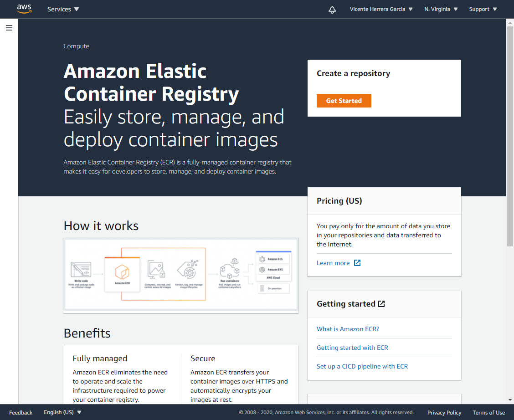Click the How it works heading
This screenshot has width=514, height=420.
[101, 226]
